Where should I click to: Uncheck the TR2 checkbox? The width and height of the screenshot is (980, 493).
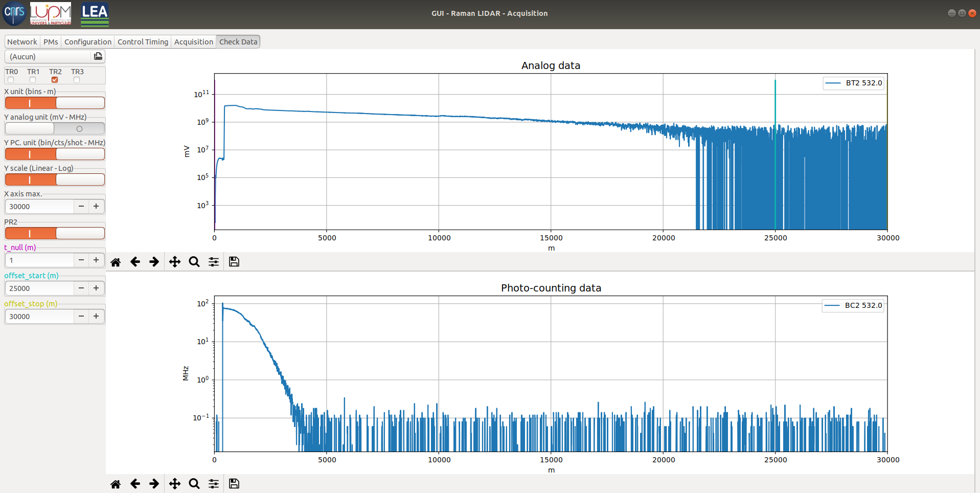tap(55, 80)
